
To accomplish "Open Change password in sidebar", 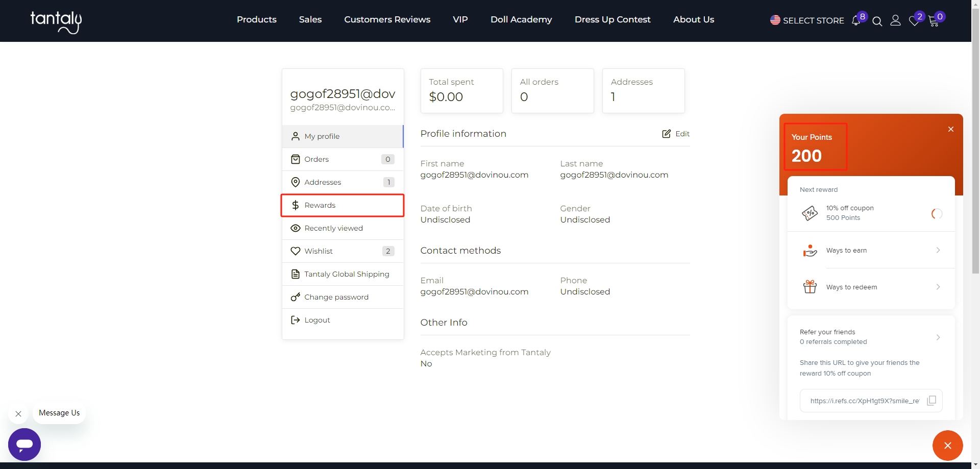I will click(x=342, y=297).
